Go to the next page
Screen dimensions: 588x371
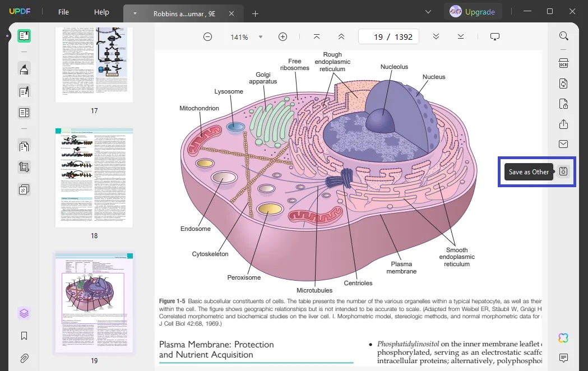(436, 37)
